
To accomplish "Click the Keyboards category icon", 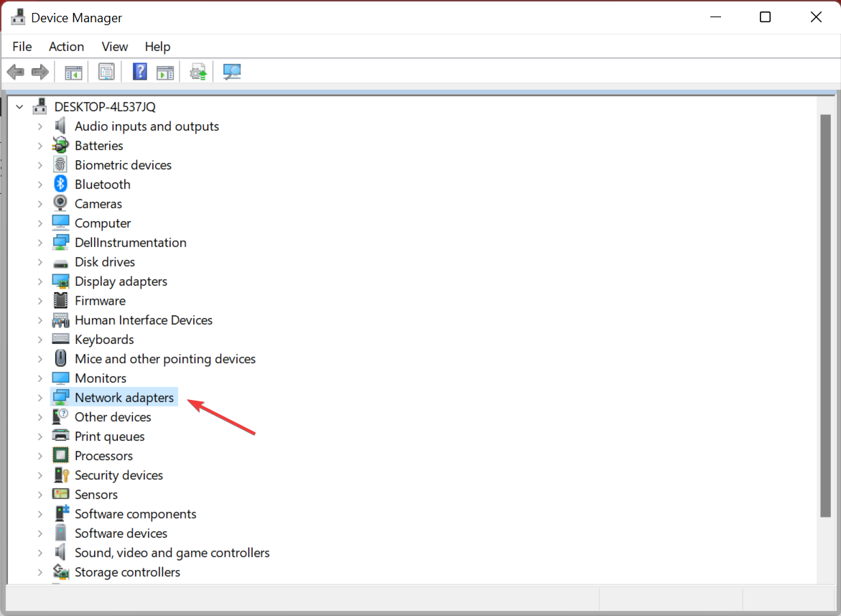I will pyautogui.click(x=60, y=339).
